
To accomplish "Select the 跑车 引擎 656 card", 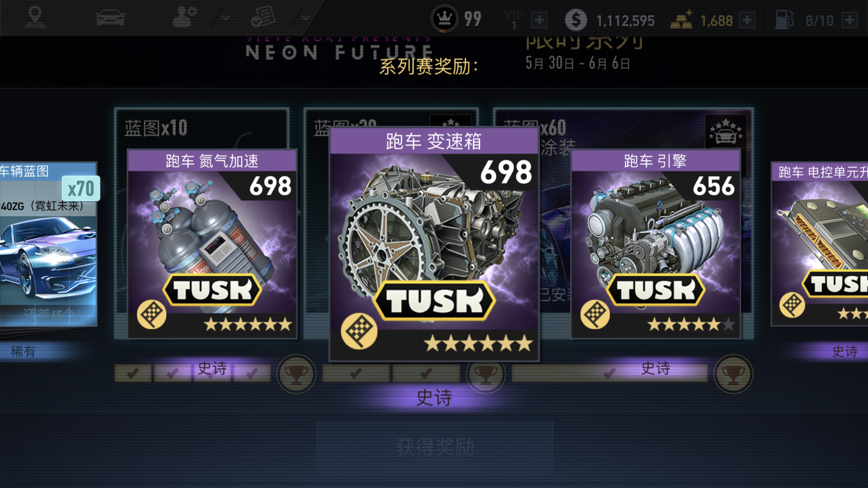I will [x=656, y=244].
